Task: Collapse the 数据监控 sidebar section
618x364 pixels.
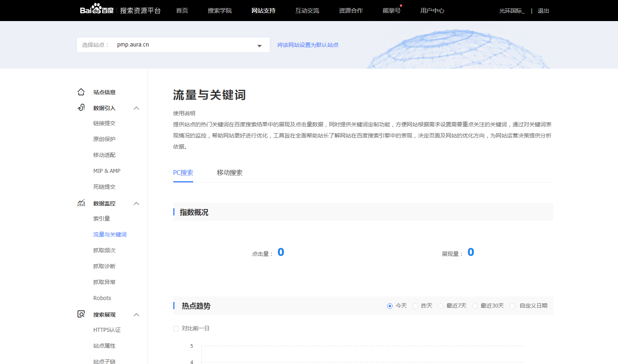Action: [x=136, y=203]
